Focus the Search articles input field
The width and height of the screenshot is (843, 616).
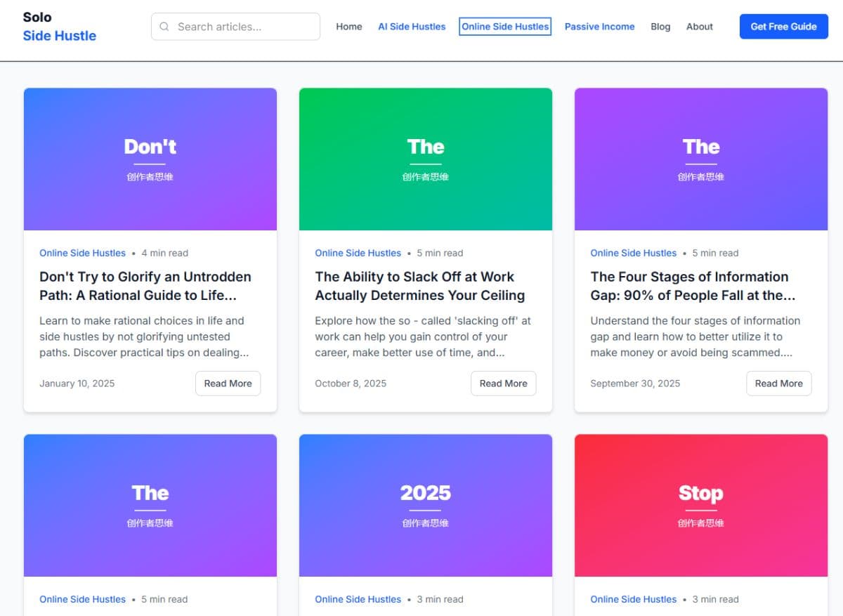click(242, 27)
